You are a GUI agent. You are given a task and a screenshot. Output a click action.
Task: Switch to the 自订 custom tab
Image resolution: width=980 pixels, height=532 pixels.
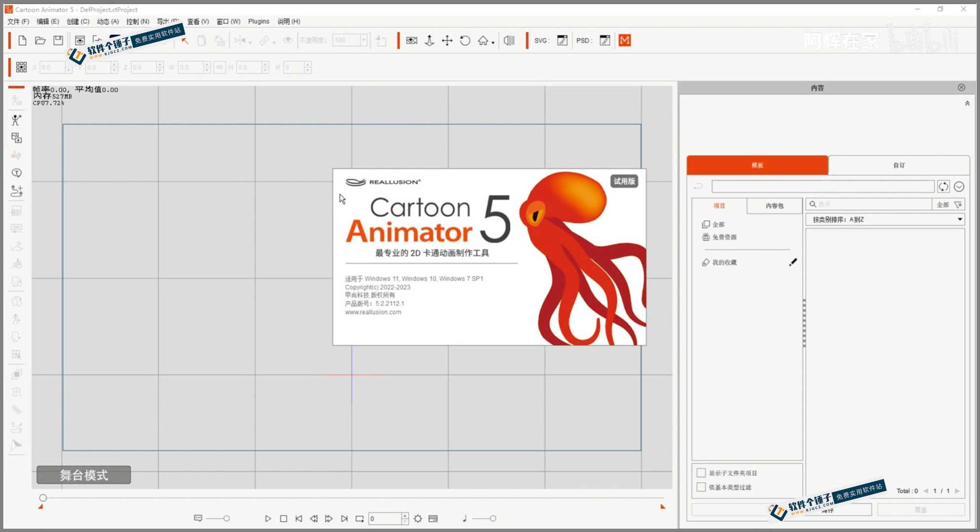coord(899,165)
